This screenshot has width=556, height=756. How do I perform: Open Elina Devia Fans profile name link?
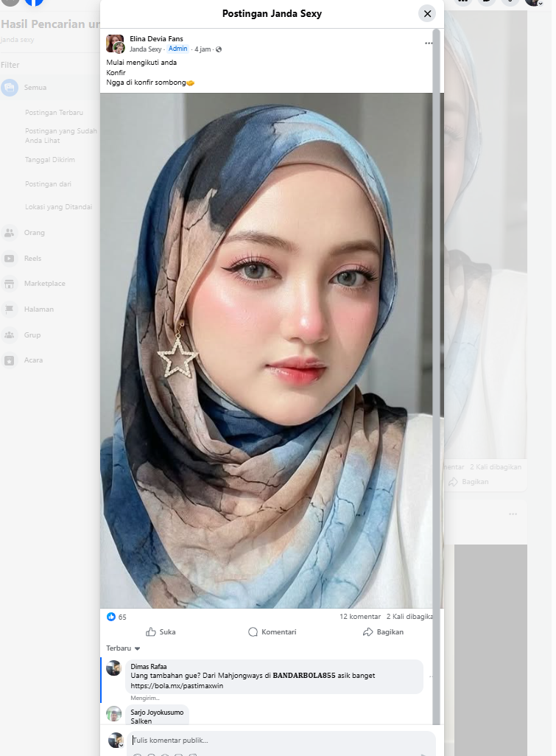[156, 38]
